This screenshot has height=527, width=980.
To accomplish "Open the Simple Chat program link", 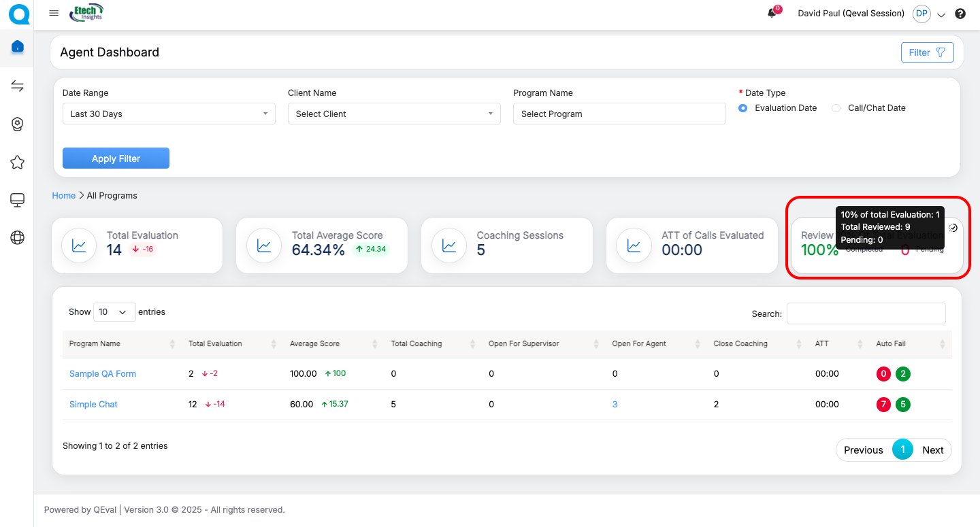I will pos(93,405).
